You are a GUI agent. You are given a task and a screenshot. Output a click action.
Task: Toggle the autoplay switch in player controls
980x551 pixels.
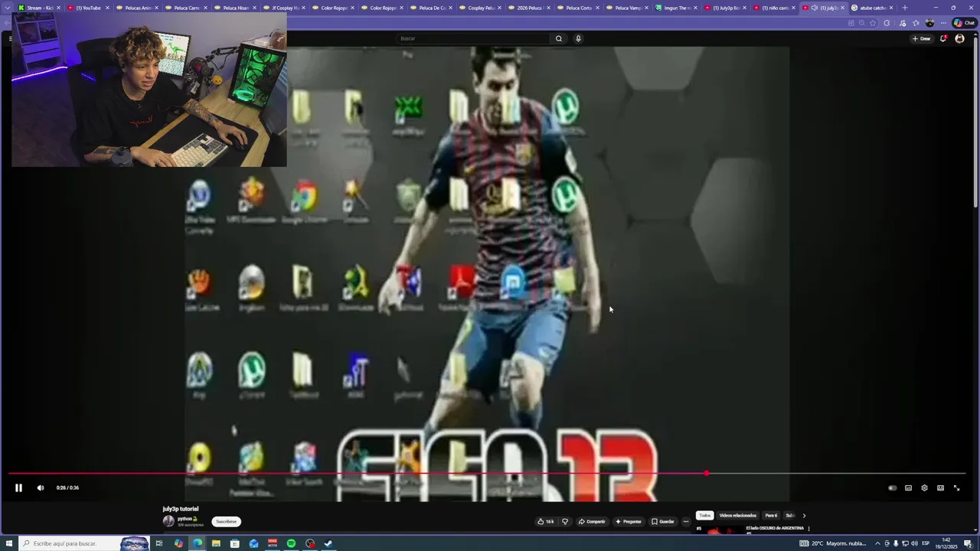point(892,488)
